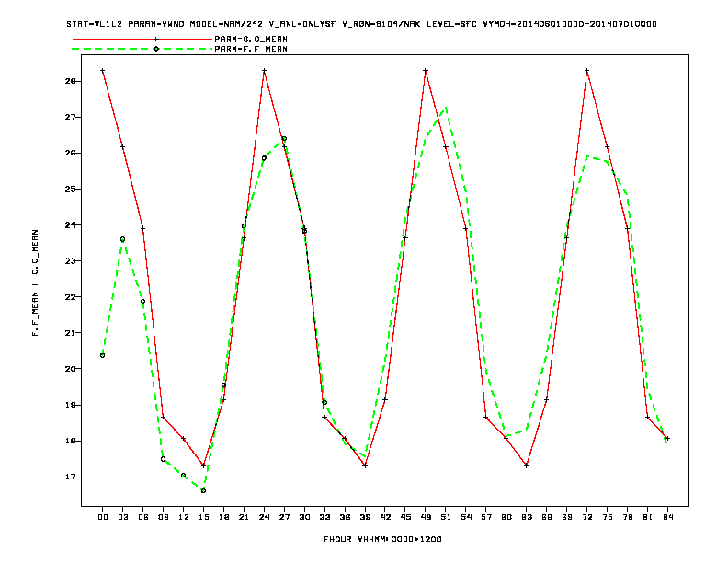Click y-axis tick label 25
This screenshot has height=563, width=728.
pyautogui.click(x=70, y=190)
